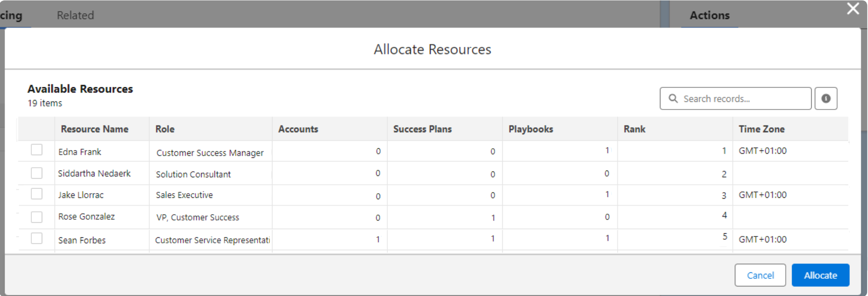Click the Accounts column header
This screenshot has height=296, width=868.
click(x=298, y=129)
